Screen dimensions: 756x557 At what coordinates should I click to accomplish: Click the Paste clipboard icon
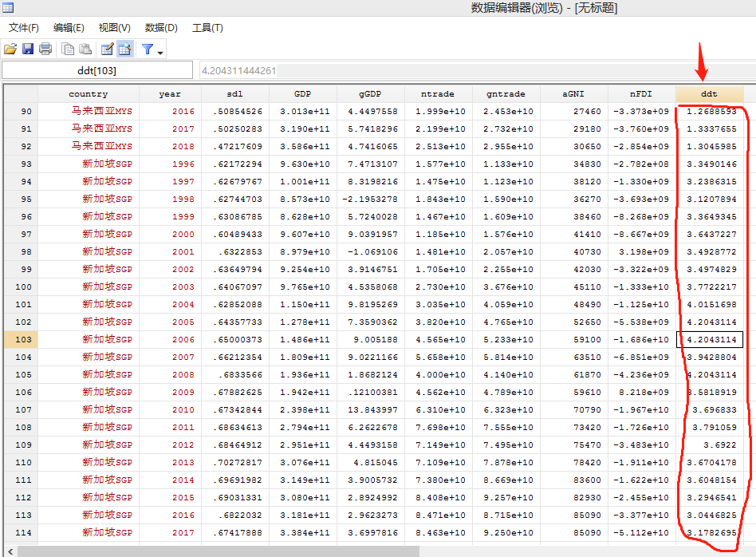tap(85, 49)
